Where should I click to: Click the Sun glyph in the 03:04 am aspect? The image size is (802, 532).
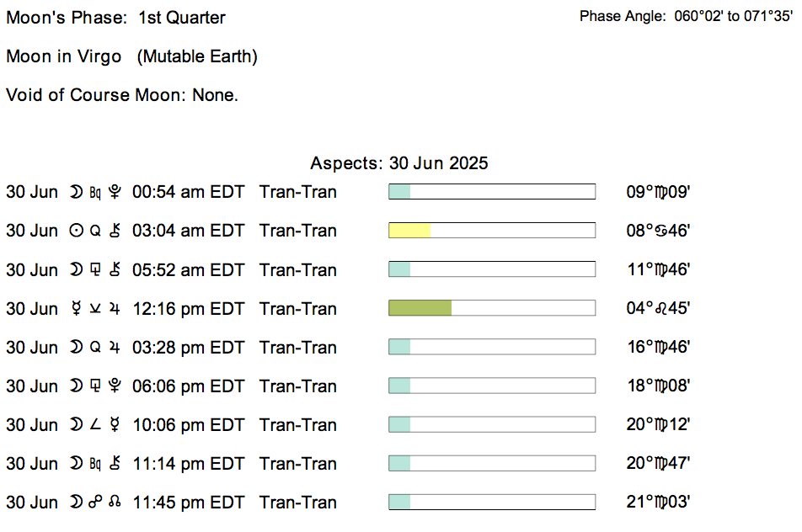pyautogui.click(x=76, y=231)
